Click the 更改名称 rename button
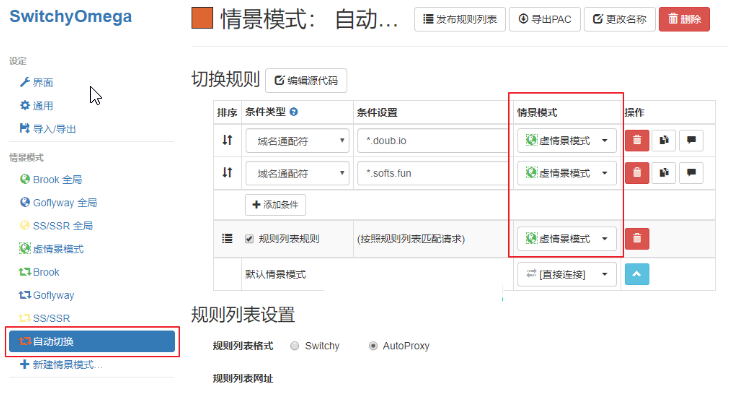The width and height of the screenshot is (731, 393). [x=620, y=19]
